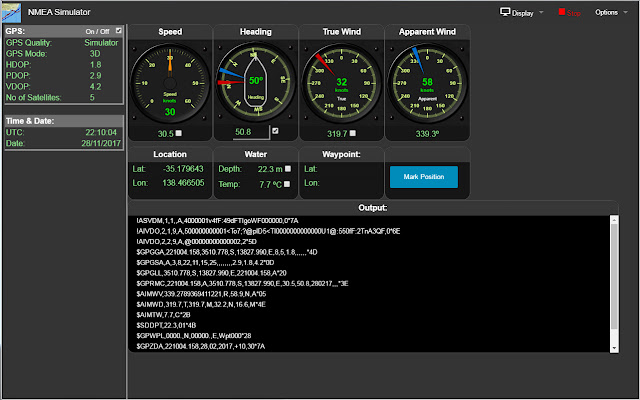The width and height of the screenshot is (640, 400).
Task: Click the HDOP value 1.8
Action: 96,64
